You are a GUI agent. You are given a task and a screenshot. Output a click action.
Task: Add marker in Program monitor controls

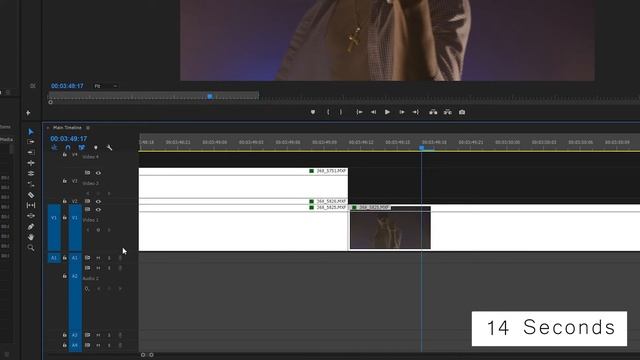(x=313, y=112)
